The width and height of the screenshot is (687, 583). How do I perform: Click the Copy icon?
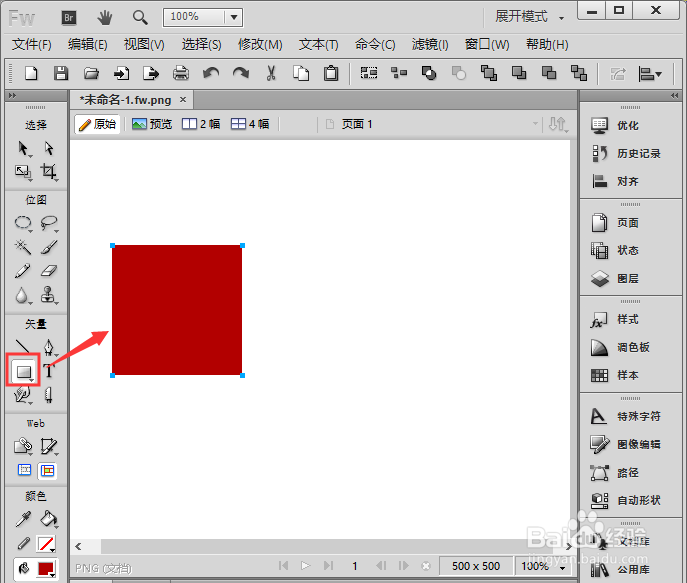click(x=301, y=73)
